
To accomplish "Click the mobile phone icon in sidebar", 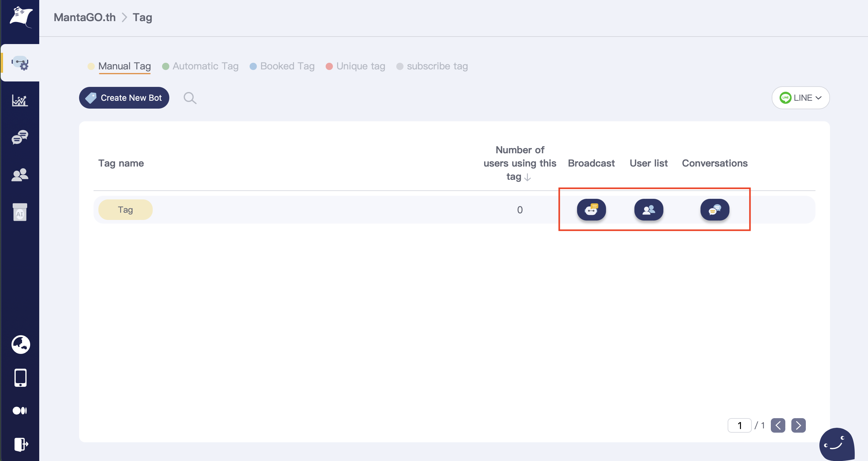I will pyautogui.click(x=21, y=377).
